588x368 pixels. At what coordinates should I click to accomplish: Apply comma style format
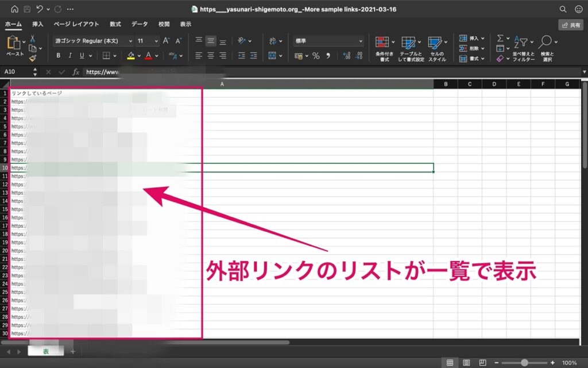coord(328,56)
